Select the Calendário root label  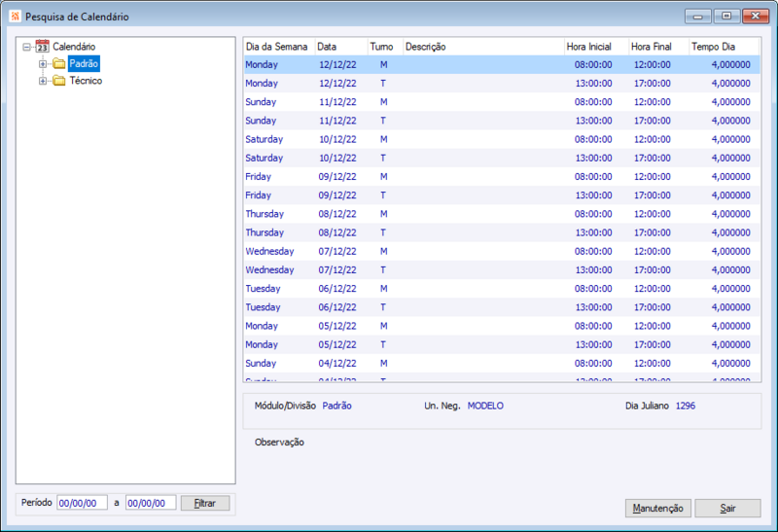74,47
